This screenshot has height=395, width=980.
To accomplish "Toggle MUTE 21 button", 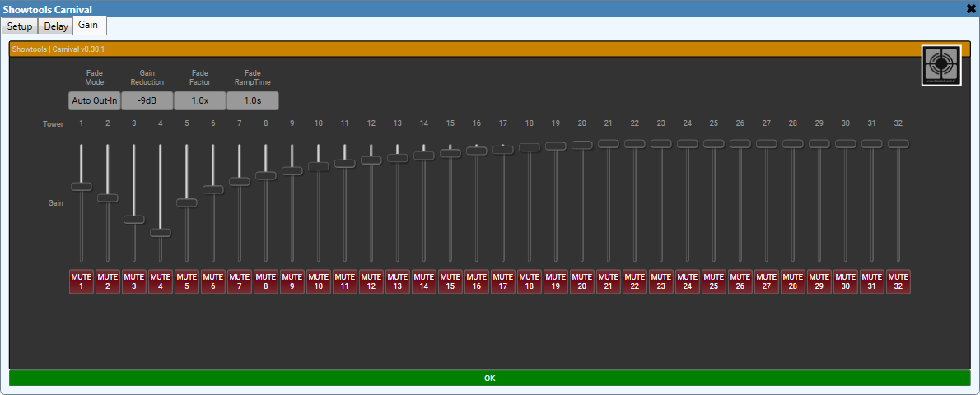I will pyautogui.click(x=609, y=281).
